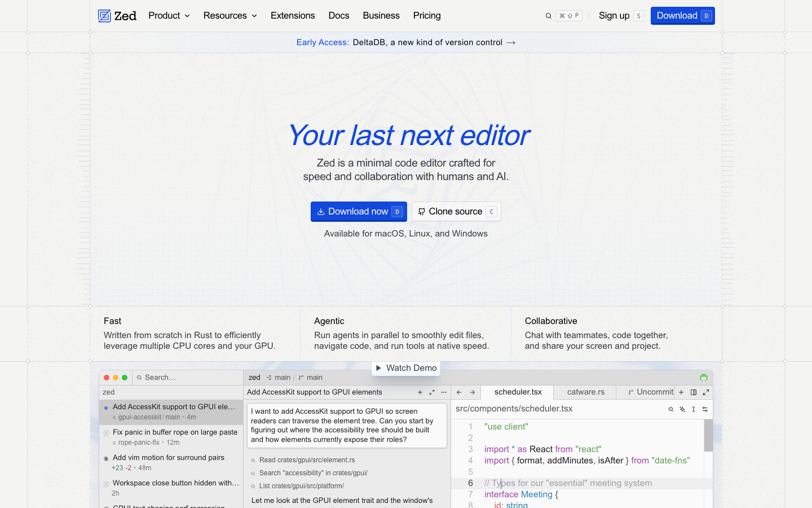
Task: Go back with the left arrow in editor
Action: click(459, 392)
